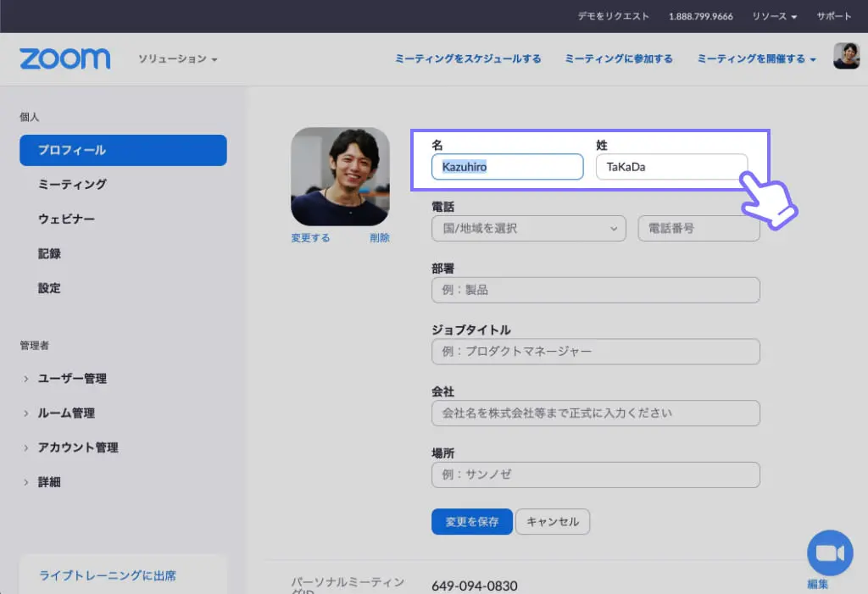Click inside the 姓 surname input field
Screen dimensions: 868x594
tap(671, 166)
